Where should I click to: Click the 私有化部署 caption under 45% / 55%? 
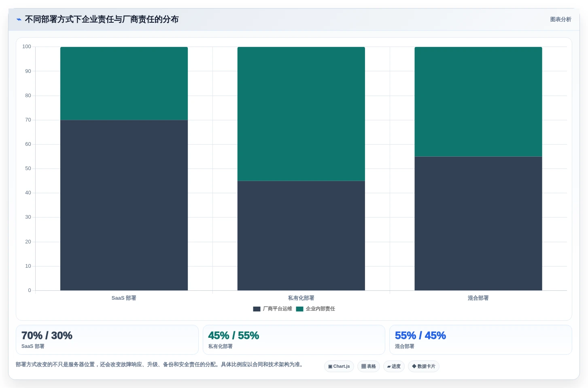tap(221, 346)
